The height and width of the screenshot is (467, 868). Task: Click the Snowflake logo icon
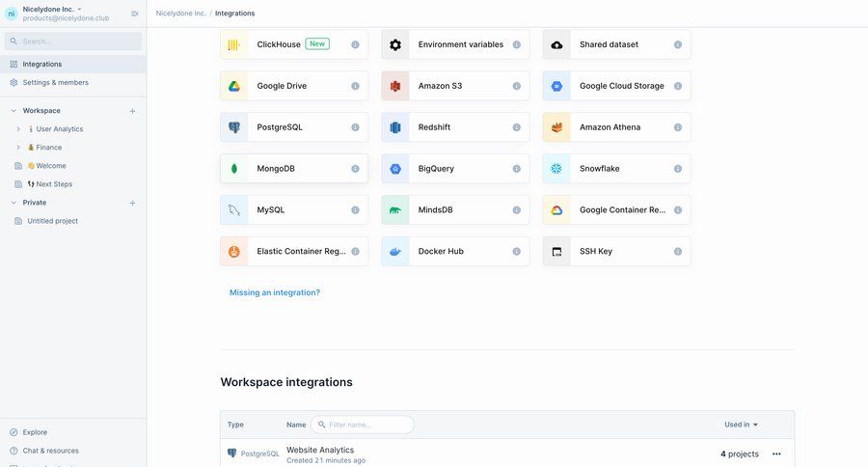[x=556, y=169]
